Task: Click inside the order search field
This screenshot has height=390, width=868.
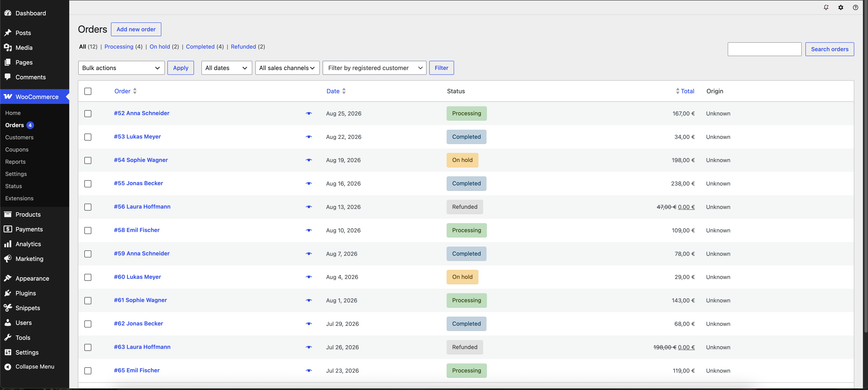Action: (x=765, y=49)
